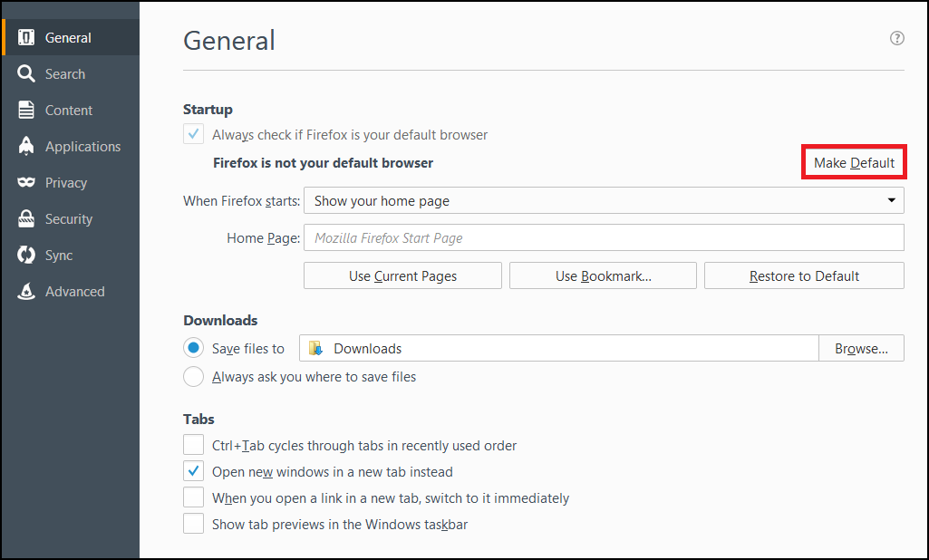Click the 'Firefox is not your default browser' text
The height and width of the screenshot is (560, 929).
pyautogui.click(x=323, y=163)
